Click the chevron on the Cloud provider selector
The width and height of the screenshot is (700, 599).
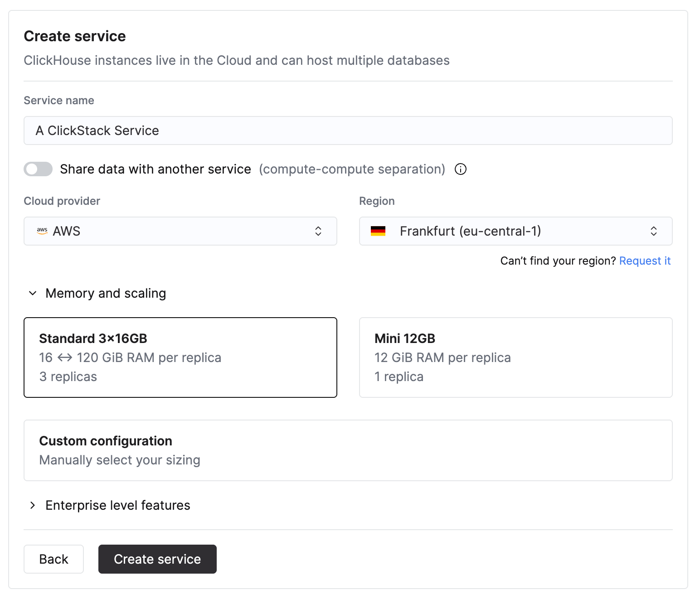pos(319,231)
